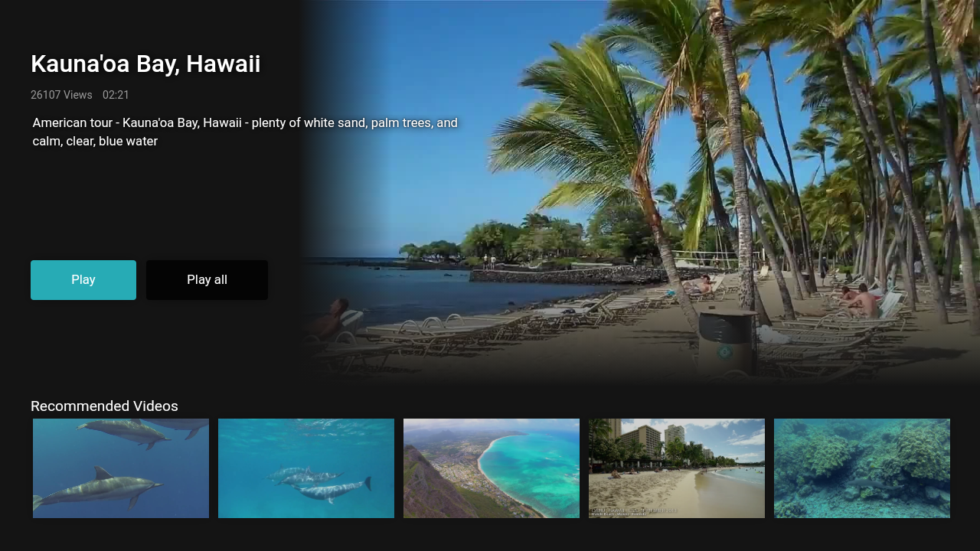
Task: Open the close-up dolphins recommended video
Action: pos(121,468)
